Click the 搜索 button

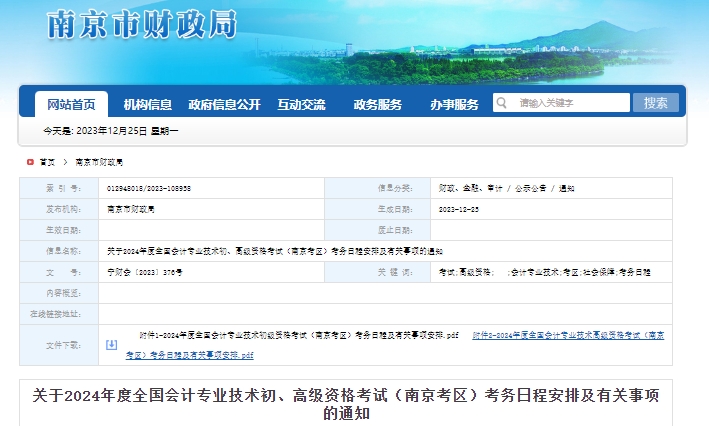pos(656,103)
